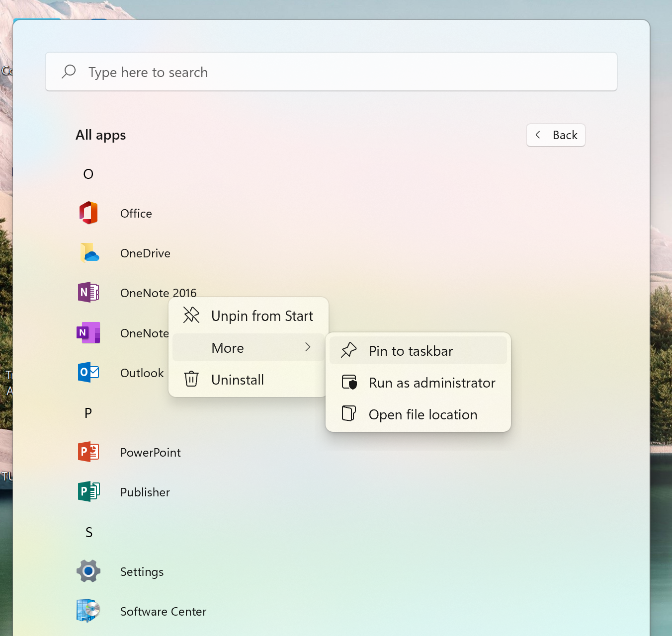Viewport: 672px width, 636px height.
Task: Expand the More submenu chevron
Action: click(x=308, y=347)
